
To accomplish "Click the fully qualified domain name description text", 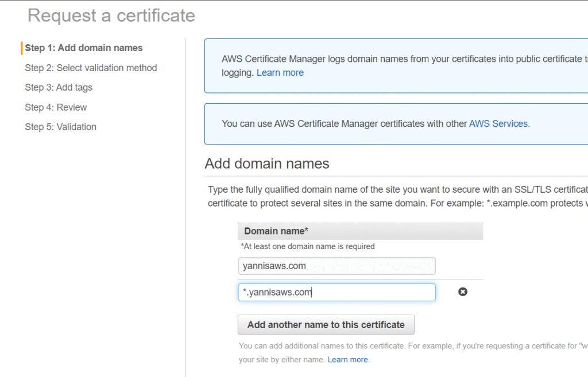I will (396, 196).
